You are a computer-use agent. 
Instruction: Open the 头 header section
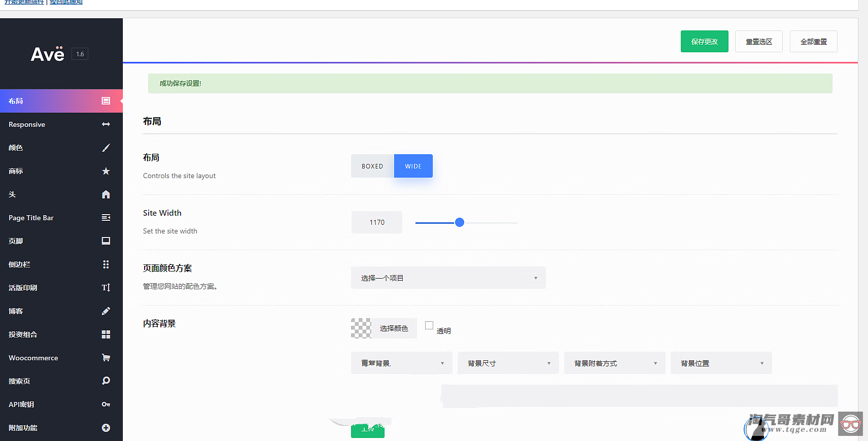[x=61, y=194]
